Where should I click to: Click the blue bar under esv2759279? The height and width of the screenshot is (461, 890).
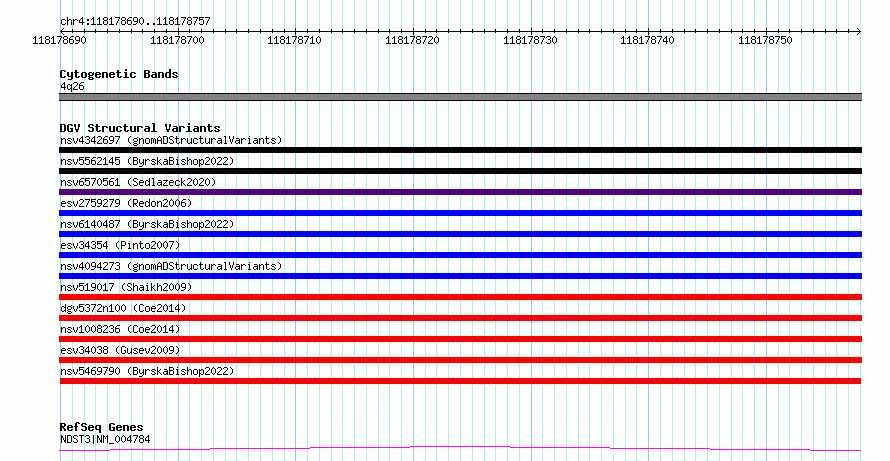pos(460,213)
